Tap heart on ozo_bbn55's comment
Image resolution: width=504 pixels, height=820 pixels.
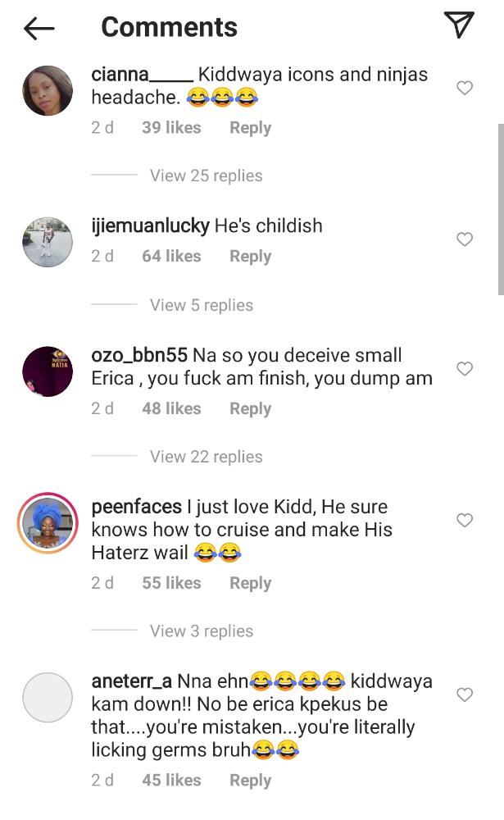point(465,369)
